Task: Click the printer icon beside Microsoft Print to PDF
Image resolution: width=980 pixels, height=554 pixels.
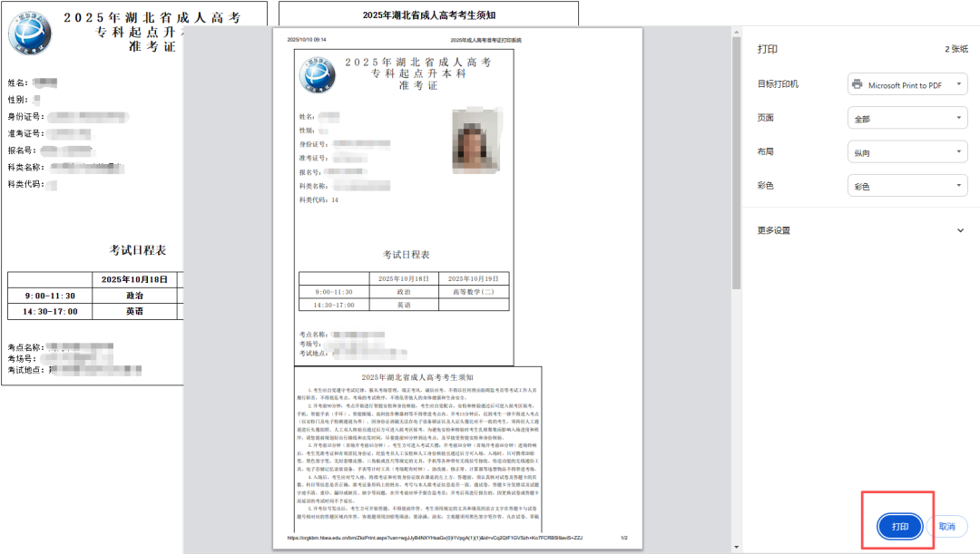Action: pyautogui.click(x=857, y=84)
